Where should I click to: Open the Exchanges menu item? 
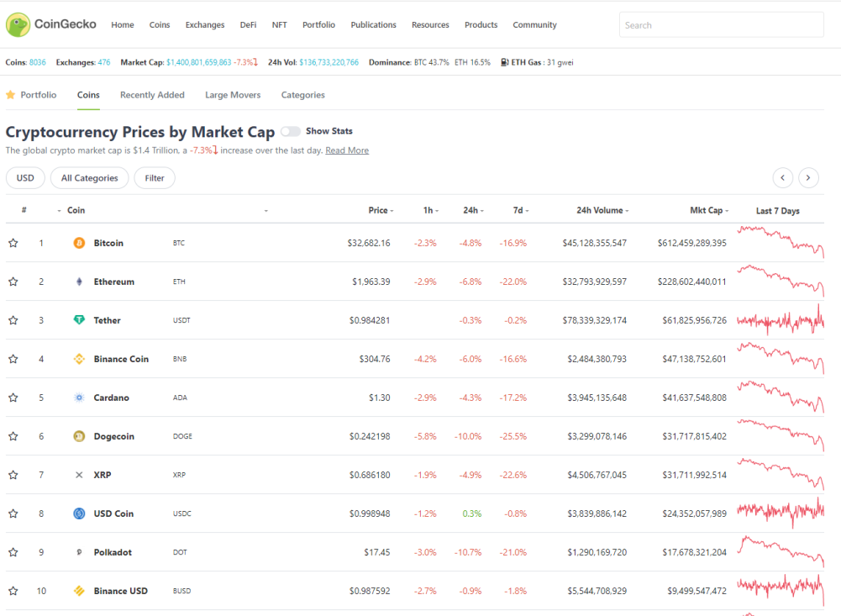(x=205, y=25)
